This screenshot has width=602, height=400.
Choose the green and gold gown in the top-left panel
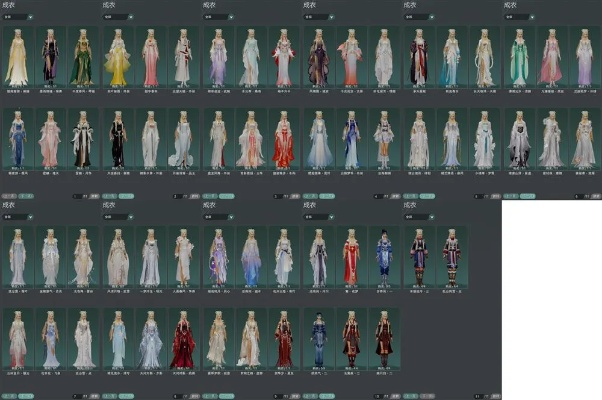click(81, 58)
